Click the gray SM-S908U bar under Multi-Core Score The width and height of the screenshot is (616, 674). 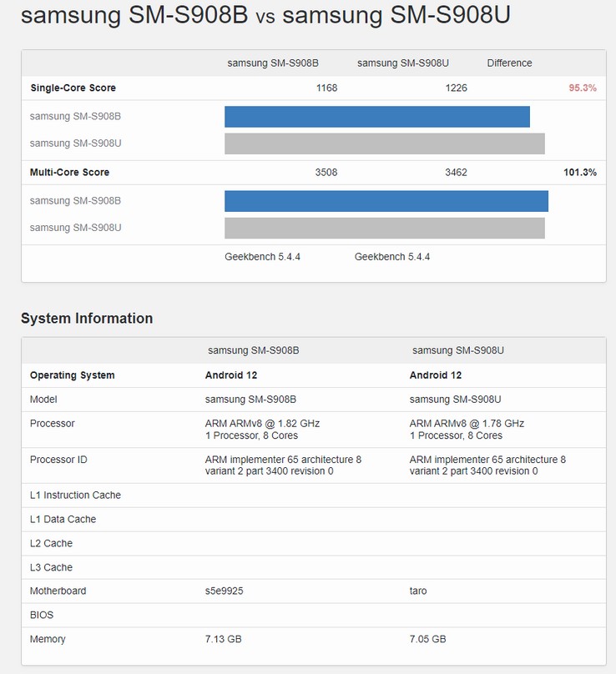click(385, 228)
